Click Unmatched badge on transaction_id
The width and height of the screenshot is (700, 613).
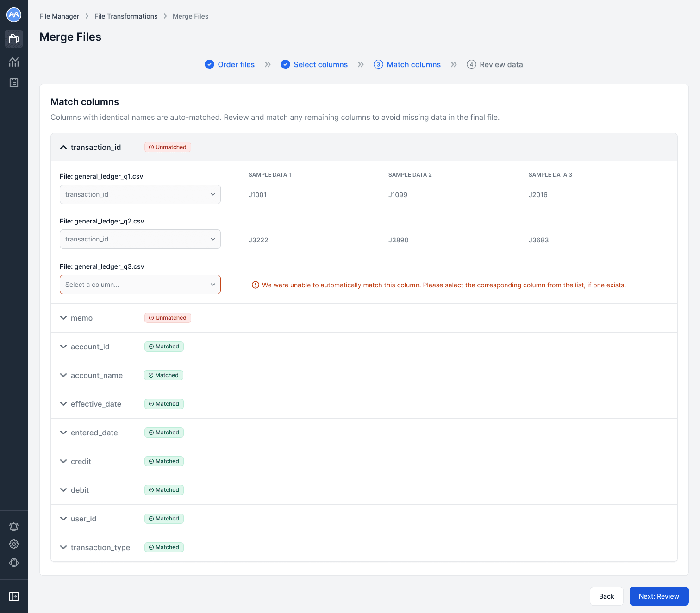coord(168,147)
